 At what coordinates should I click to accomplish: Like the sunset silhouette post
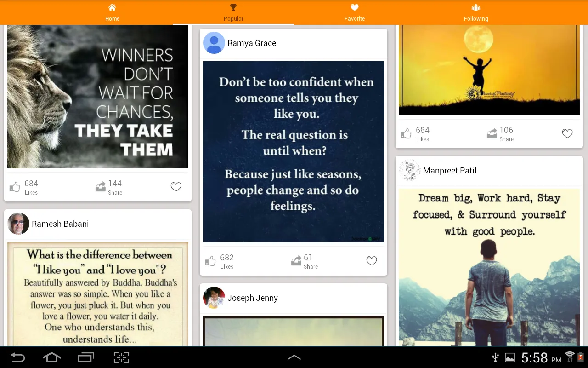pos(406,134)
